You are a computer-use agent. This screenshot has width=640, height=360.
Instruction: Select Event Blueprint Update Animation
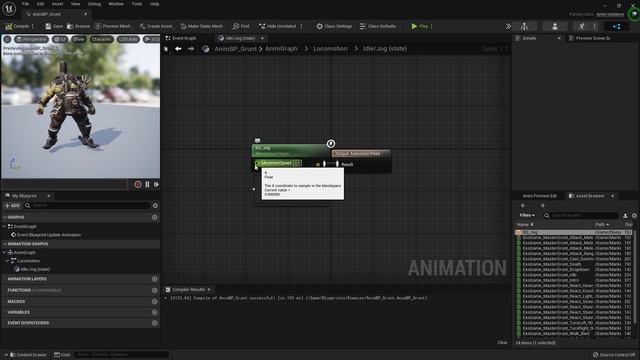[x=49, y=235]
